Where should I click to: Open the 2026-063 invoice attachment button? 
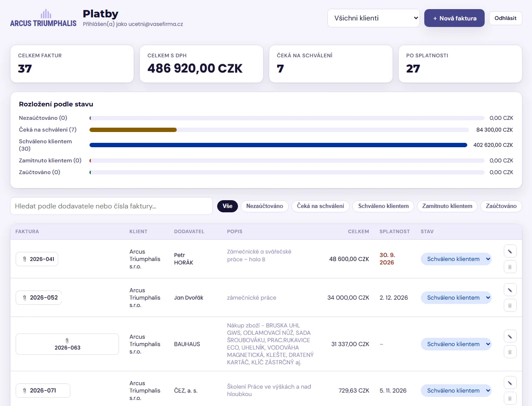pos(67,344)
